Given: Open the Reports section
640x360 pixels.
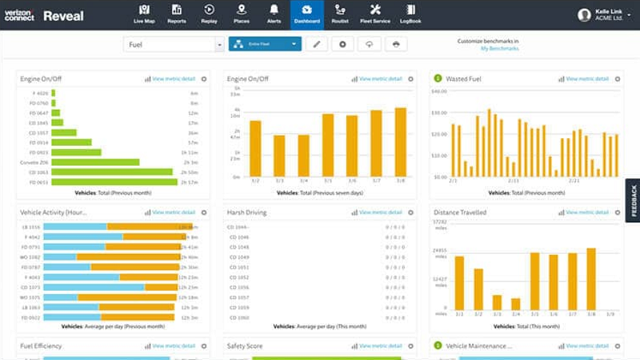Looking at the screenshot, I should pyautogui.click(x=177, y=15).
